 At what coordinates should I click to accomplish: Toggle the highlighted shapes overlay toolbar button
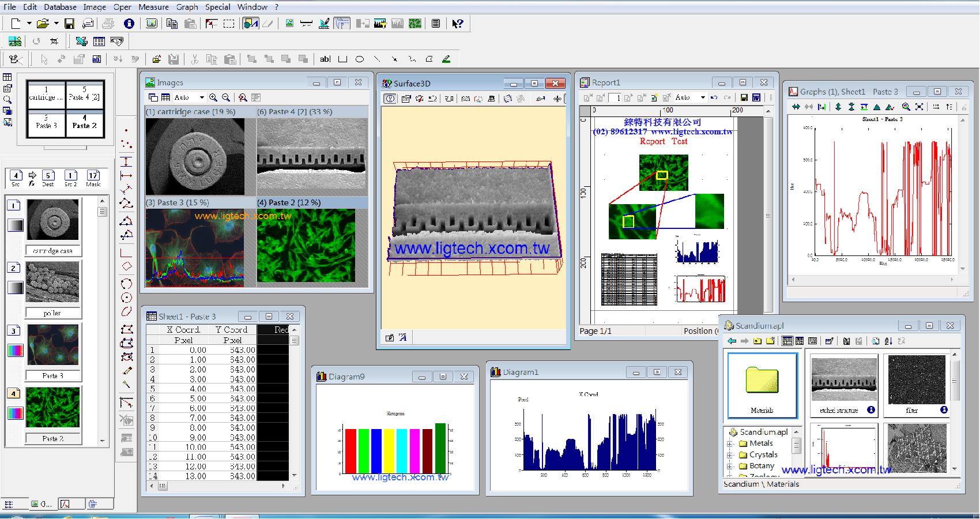pyautogui.click(x=251, y=24)
